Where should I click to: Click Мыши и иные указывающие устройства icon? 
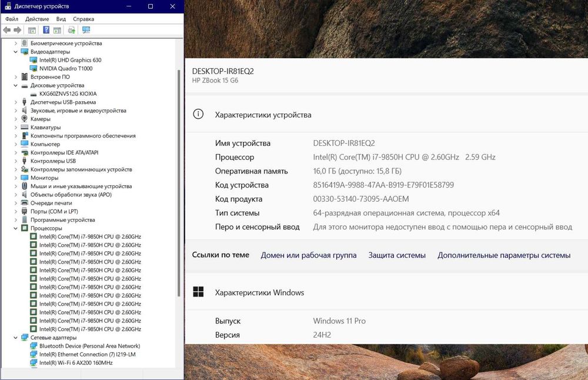24,186
